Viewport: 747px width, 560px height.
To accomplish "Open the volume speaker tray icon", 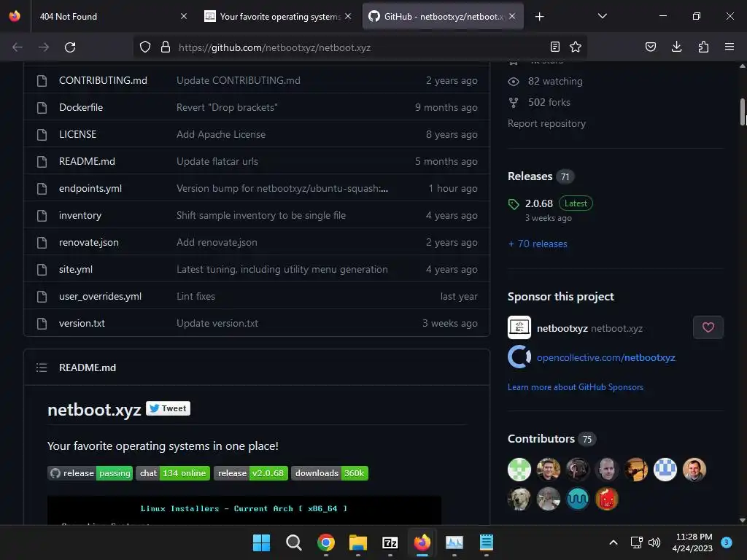I will (x=654, y=542).
